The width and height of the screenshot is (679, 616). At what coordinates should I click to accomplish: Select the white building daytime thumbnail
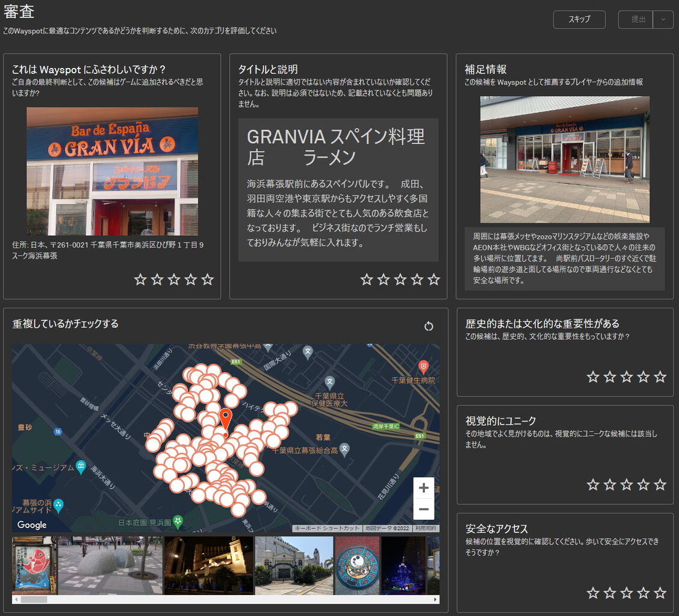[294, 565]
